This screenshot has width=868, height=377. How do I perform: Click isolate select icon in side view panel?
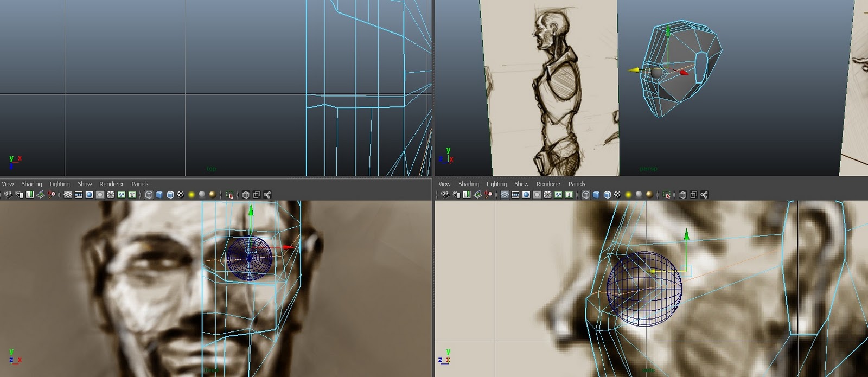click(666, 195)
